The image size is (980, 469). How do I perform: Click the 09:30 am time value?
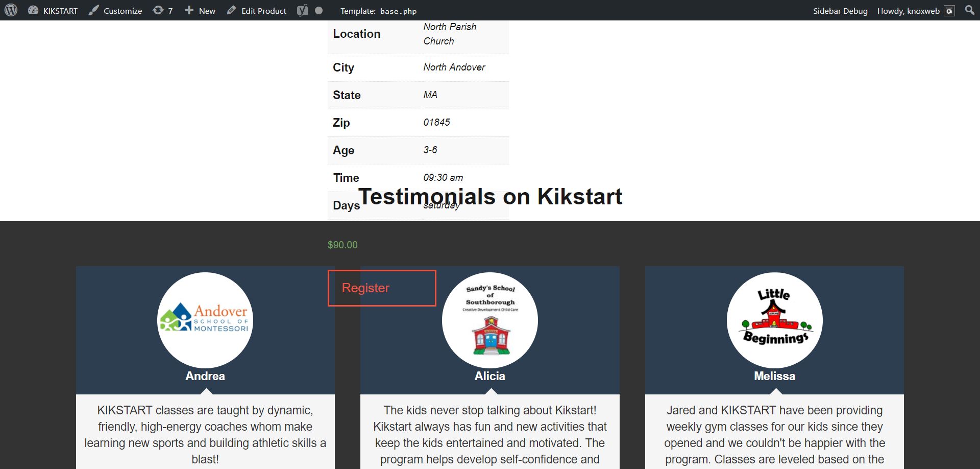click(x=443, y=178)
